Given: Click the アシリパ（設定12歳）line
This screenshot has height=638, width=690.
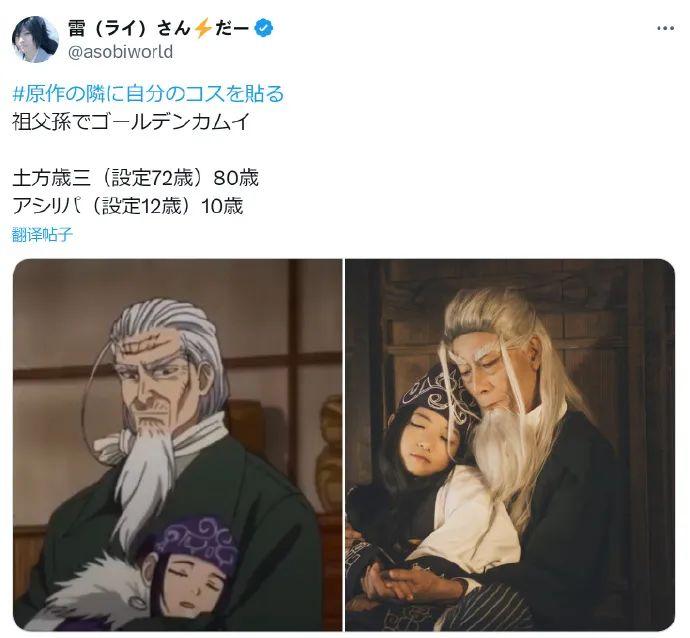Looking at the screenshot, I should pos(104,206).
